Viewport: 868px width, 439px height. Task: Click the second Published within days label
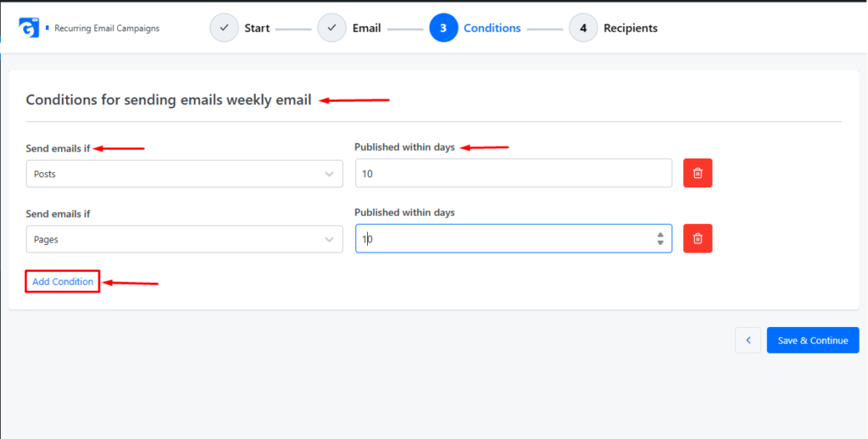pos(404,213)
